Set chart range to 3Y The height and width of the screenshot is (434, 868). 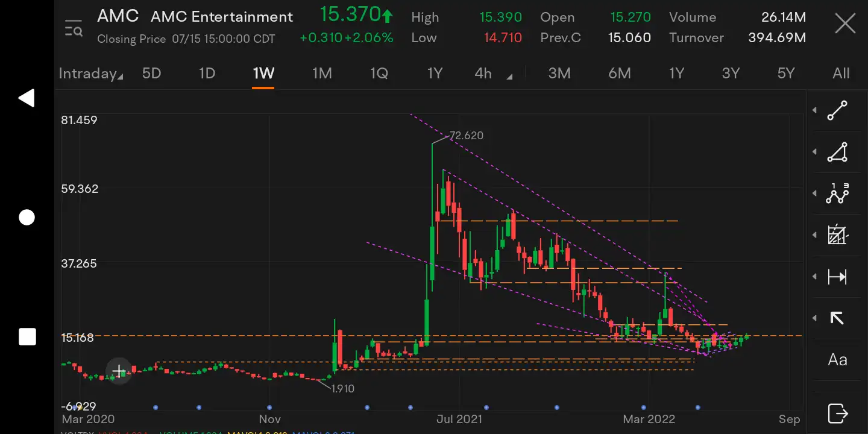coord(731,74)
